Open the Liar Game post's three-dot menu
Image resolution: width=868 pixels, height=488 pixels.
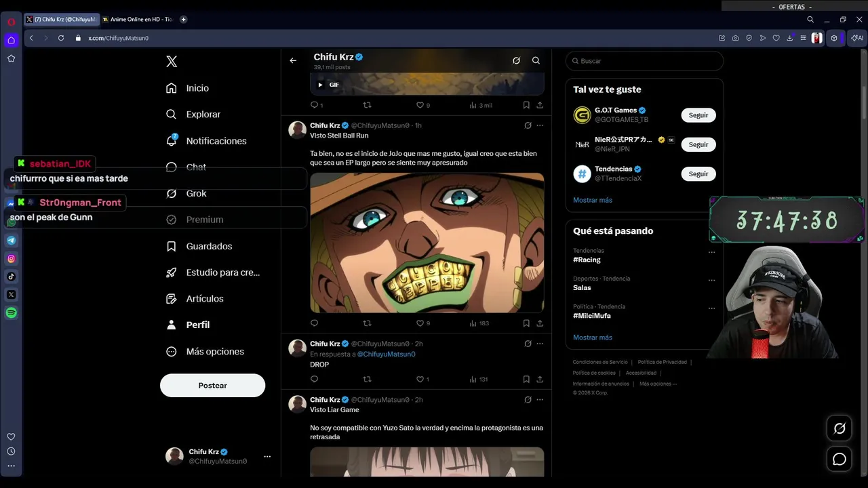[540, 400]
